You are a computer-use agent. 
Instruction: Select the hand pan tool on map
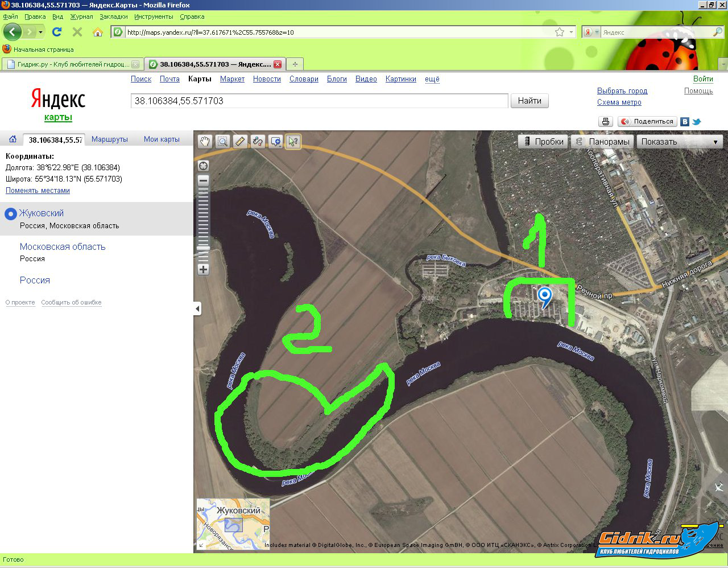(x=205, y=142)
